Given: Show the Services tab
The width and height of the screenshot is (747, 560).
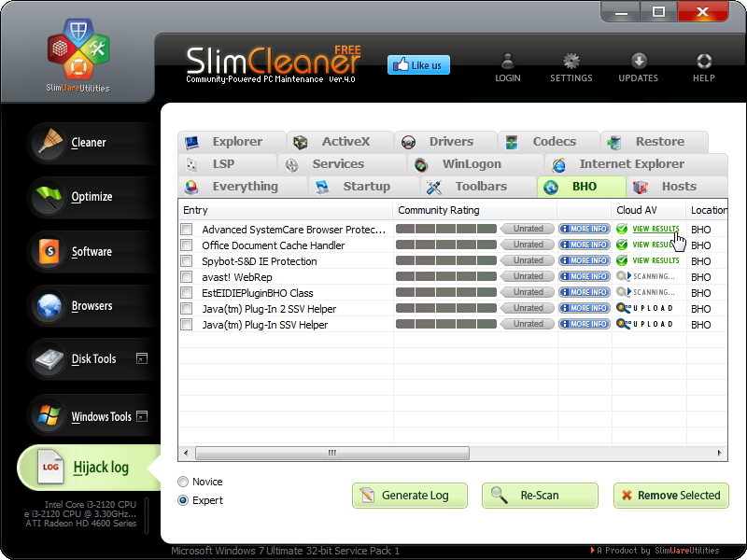Looking at the screenshot, I should click(342, 164).
